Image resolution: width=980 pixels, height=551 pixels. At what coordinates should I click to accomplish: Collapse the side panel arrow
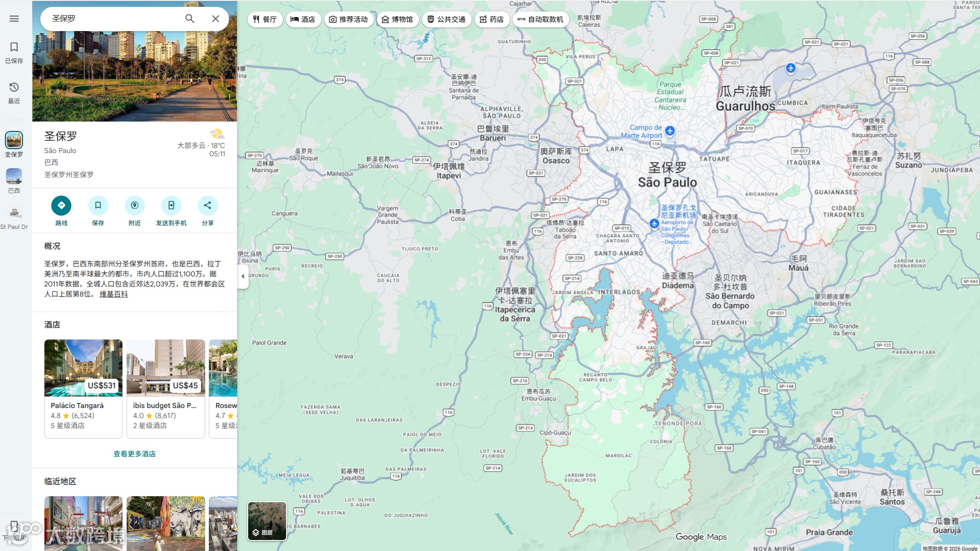pyautogui.click(x=243, y=276)
